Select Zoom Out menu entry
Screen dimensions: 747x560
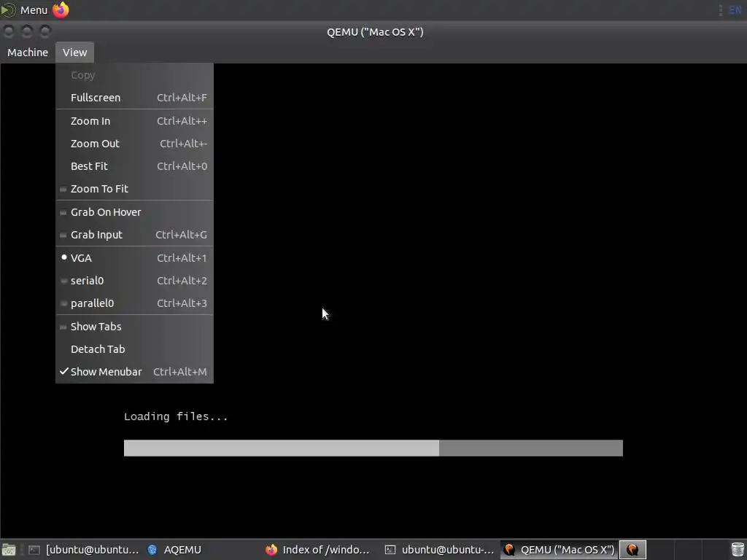pyautogui.click(x=134, y=144)
